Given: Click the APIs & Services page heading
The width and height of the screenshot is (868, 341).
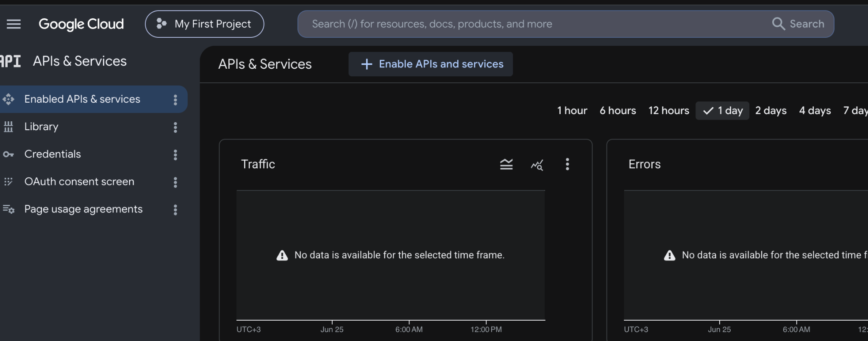Looking at the screenshot, I should point(265,64).
